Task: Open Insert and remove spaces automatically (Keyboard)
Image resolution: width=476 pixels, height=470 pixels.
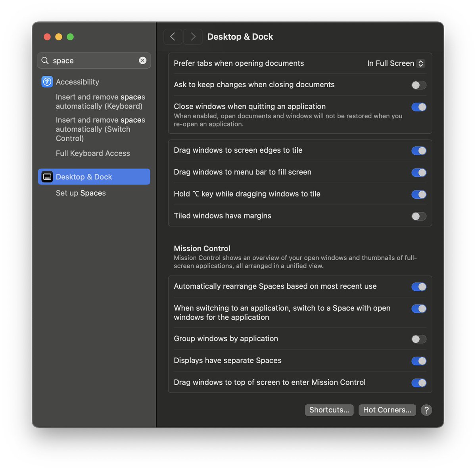Action: pyautogui.click(x=100, y=102)
